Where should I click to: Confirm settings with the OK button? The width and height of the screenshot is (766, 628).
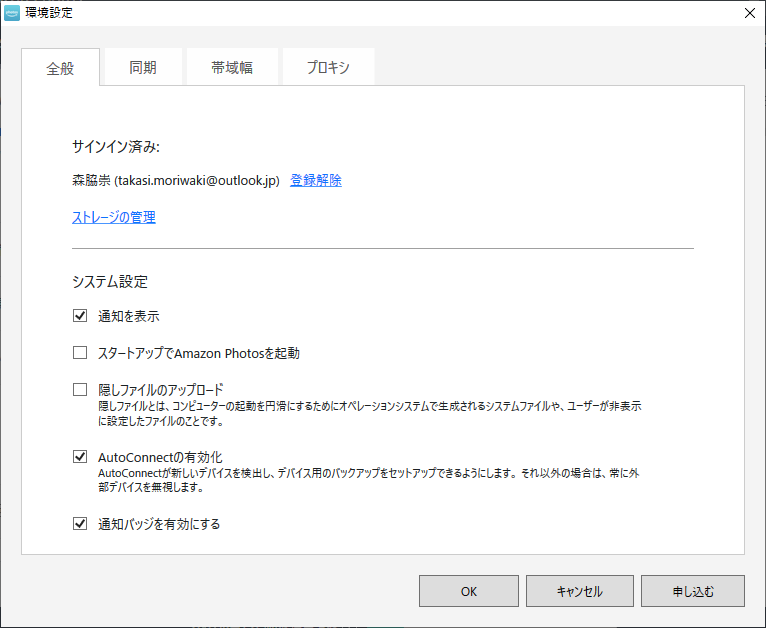(468, 591)
